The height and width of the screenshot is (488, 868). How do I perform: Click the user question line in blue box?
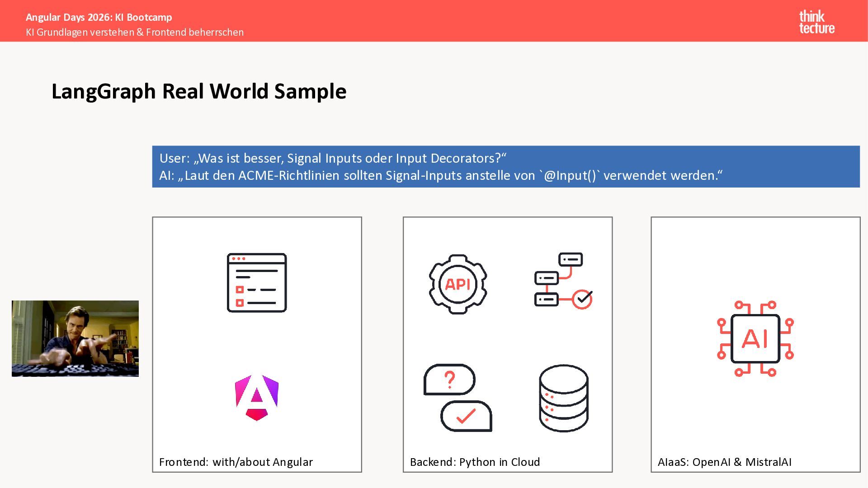(x=333, y=158)
